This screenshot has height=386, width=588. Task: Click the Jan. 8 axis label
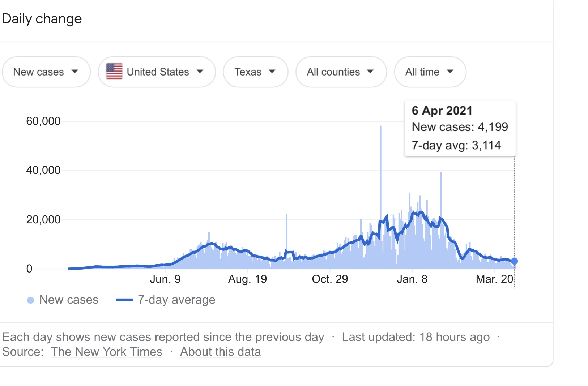(412, 279)
